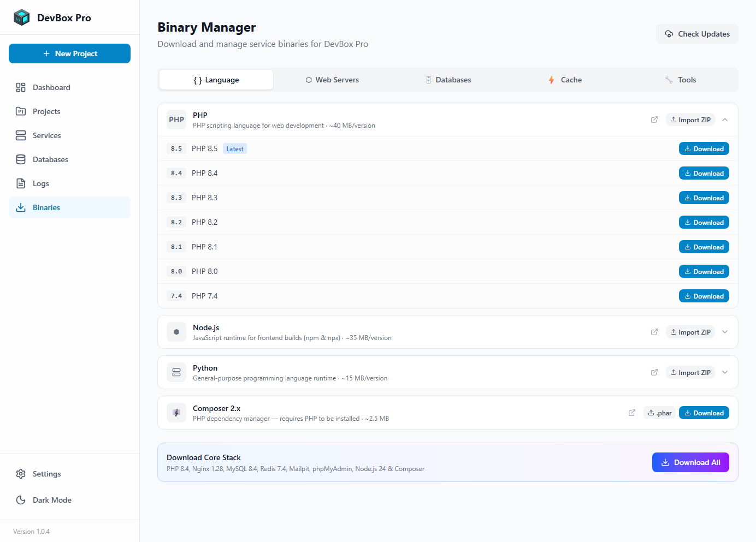Select the Dashboard icon in the sidebar
Screen dimensions: 756x542
click(x=21, y=87)
